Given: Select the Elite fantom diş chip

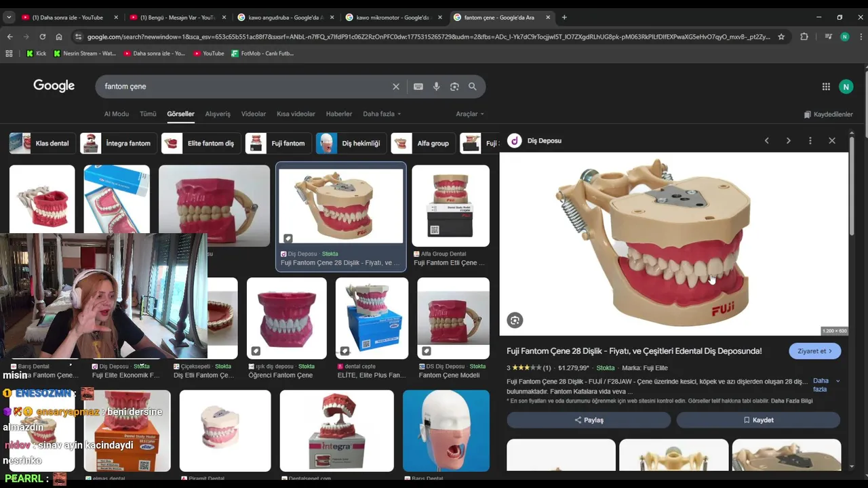Looking at the screenshot, I should tap(201, 143).
